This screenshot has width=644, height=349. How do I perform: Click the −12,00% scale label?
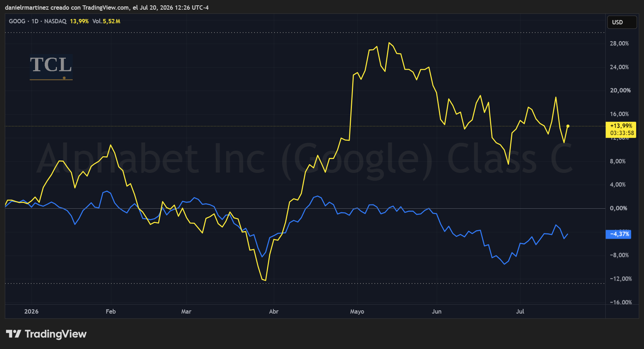621,278
